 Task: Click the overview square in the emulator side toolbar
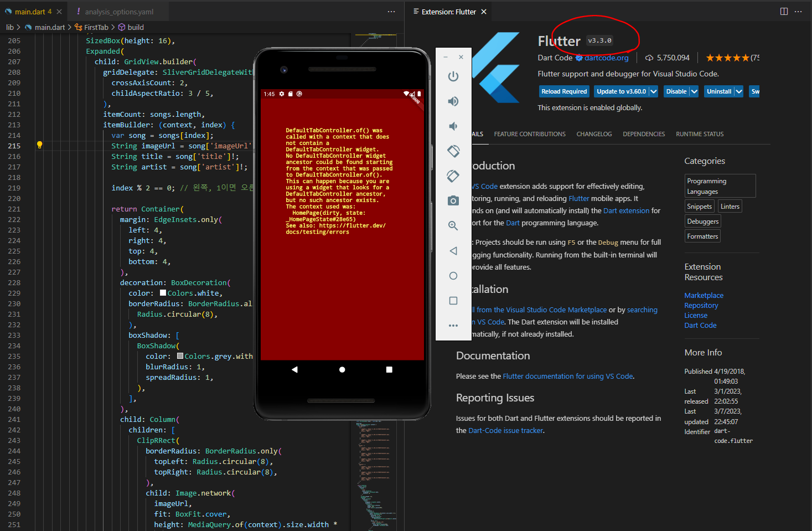coord(453,301)
